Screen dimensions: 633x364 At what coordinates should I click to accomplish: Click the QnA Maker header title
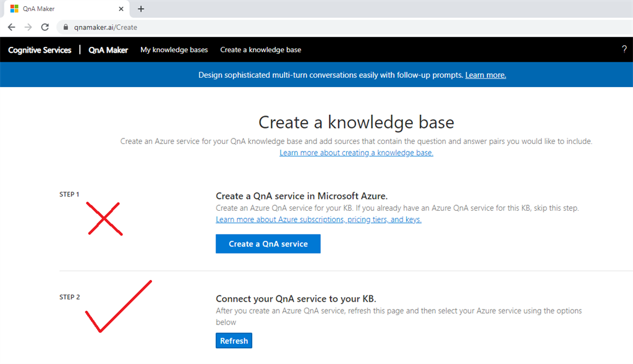[x=108, y=50]
